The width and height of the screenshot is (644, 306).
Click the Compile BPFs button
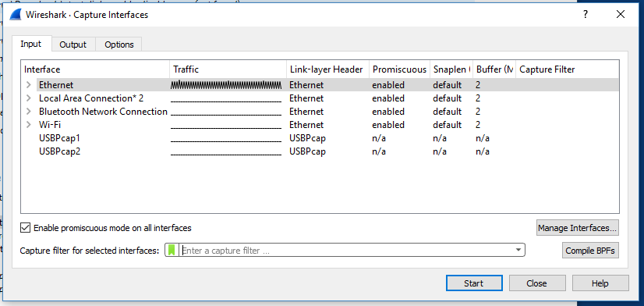[590, 251]
